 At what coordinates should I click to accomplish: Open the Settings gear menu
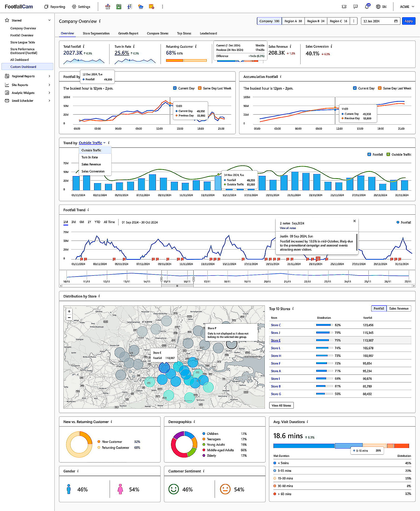pos(81,7)
